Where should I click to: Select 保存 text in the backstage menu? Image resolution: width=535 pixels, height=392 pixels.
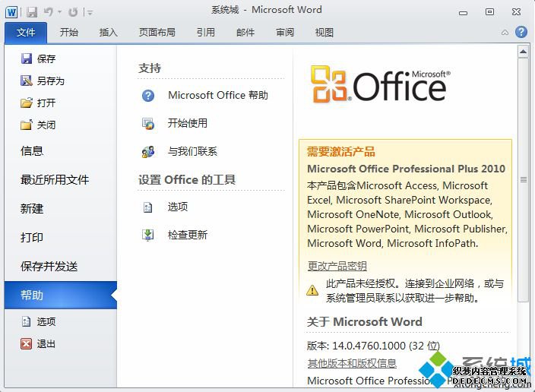[x=46, y=58]
